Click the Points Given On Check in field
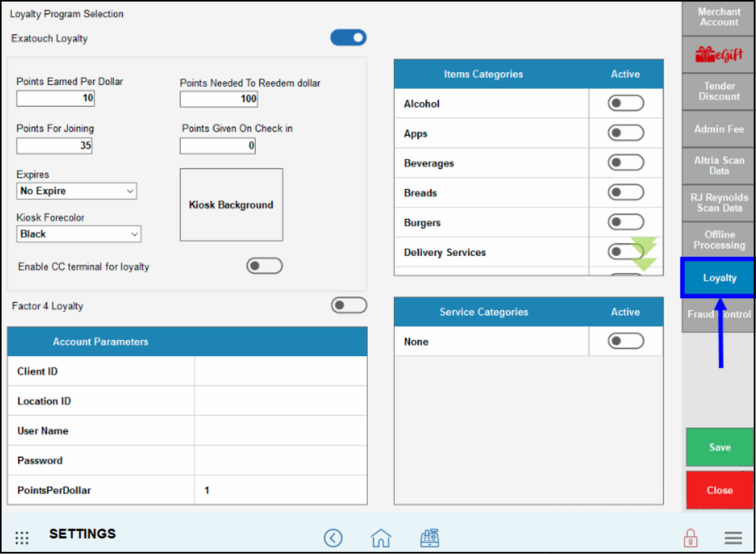Viewport: 756px width, 554px height. coord(218,146)
